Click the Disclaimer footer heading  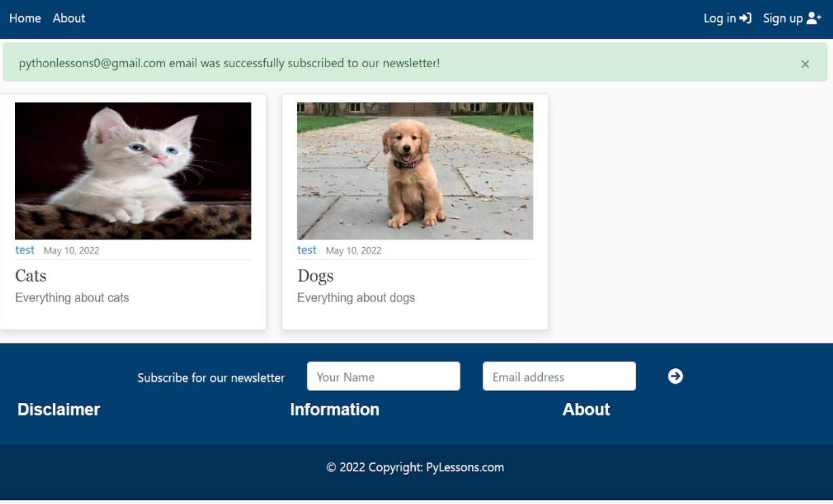pos(58,410)
